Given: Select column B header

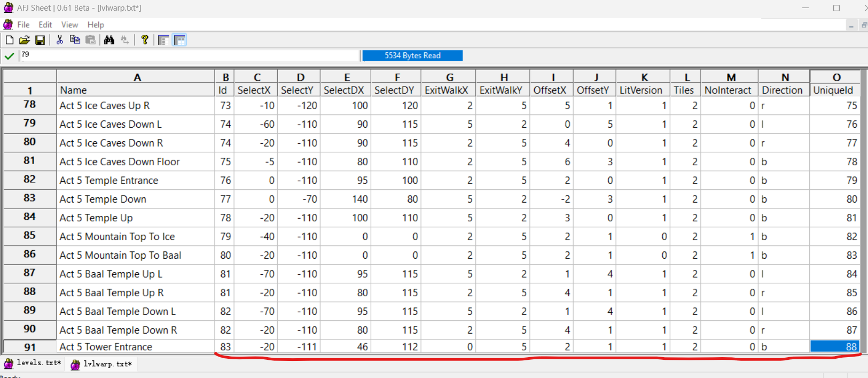Looking at the screenshot, I should point(225,77).
